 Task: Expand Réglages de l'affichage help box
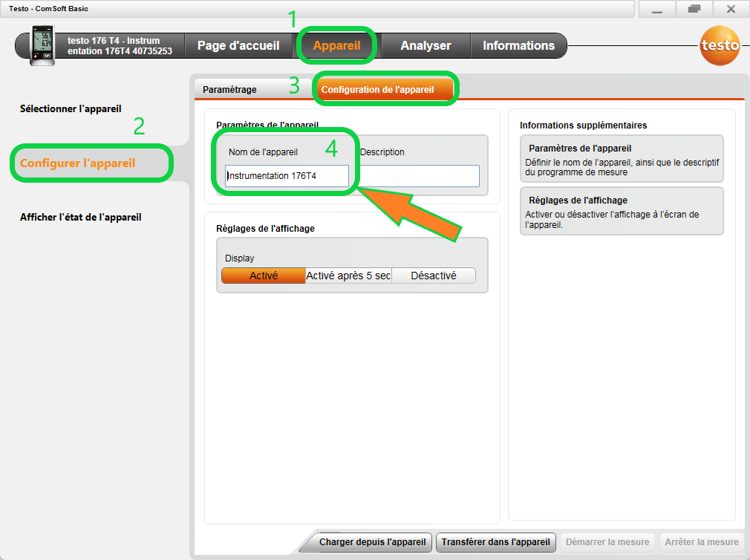click(622, 211)
